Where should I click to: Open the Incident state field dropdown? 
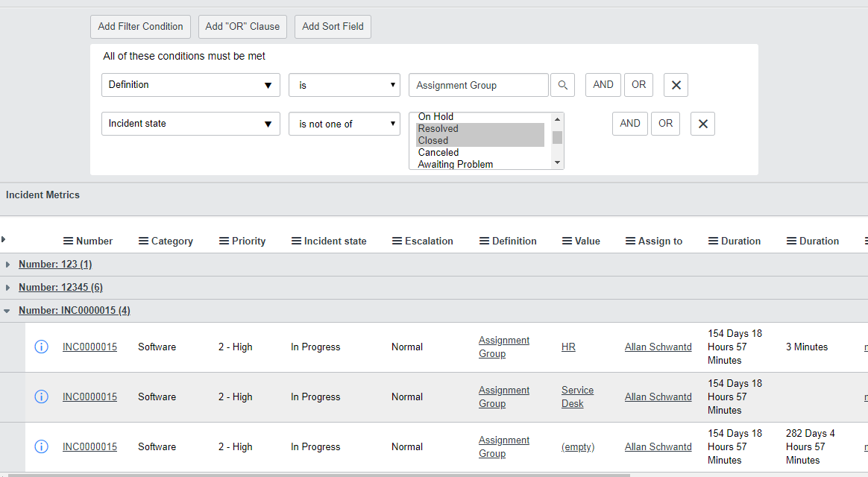pos(191,124)
